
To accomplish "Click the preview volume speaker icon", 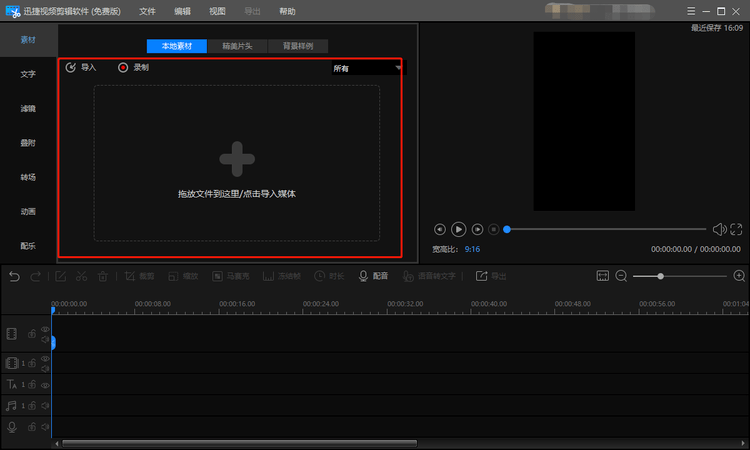I will click(x=718, y=229).
